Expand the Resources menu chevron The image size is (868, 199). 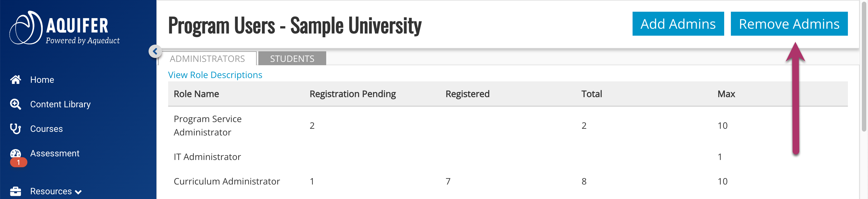[78, 192]
